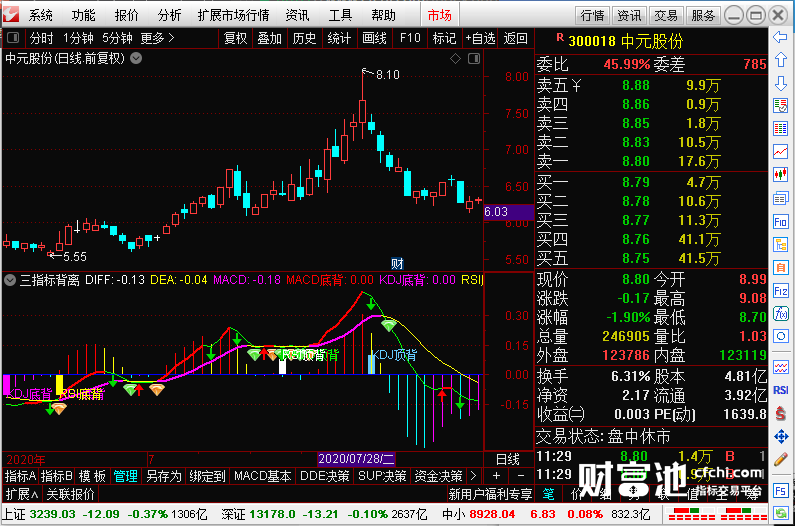Open the 报价 menu
The height and width of the screenshot is (526, 795).
point(127,15)
